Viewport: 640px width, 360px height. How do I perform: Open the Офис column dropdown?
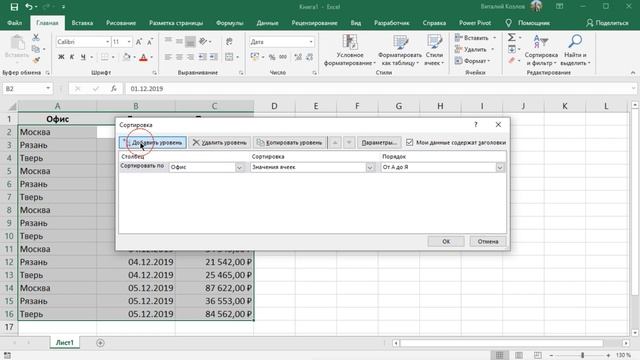coord(240,167)
